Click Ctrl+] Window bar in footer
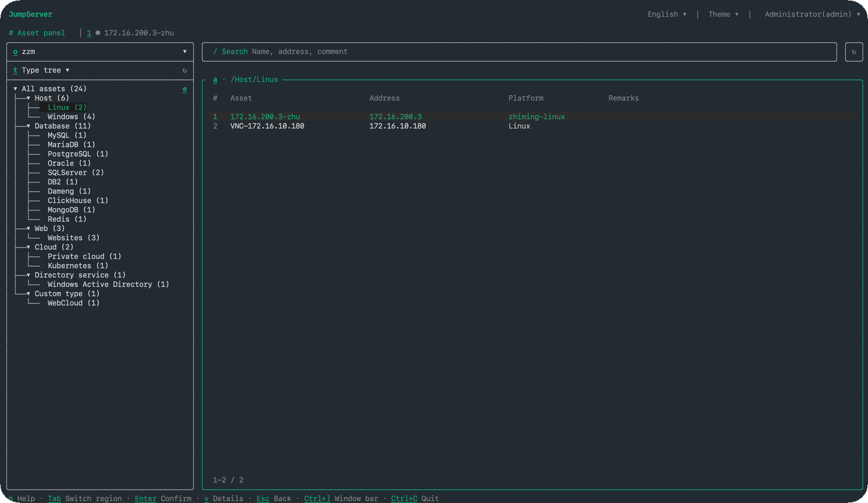Screen dimensions: 868x503 341,499
